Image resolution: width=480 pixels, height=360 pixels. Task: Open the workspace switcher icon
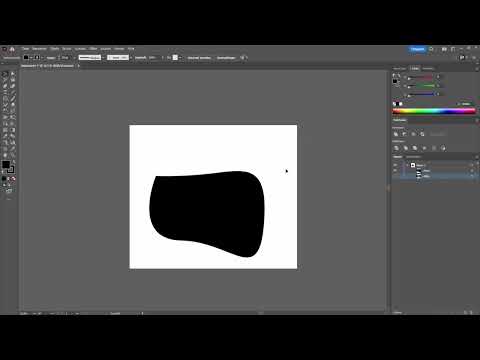(x=453, y=49)
